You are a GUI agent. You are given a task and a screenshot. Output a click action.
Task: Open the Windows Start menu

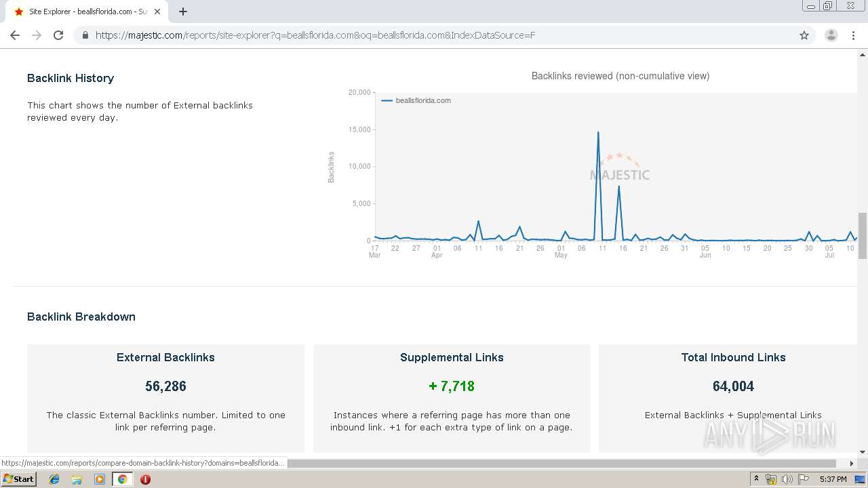pos(18,479)
